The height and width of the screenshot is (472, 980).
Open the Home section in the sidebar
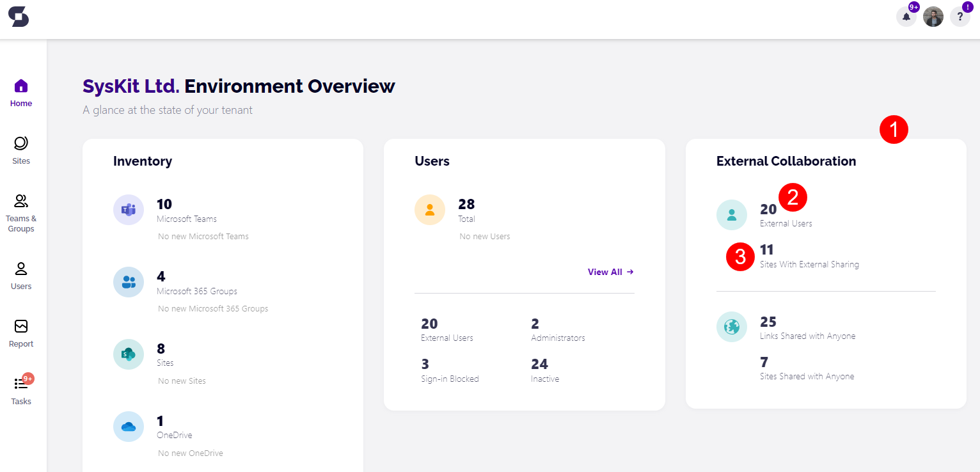pos(21,91)
